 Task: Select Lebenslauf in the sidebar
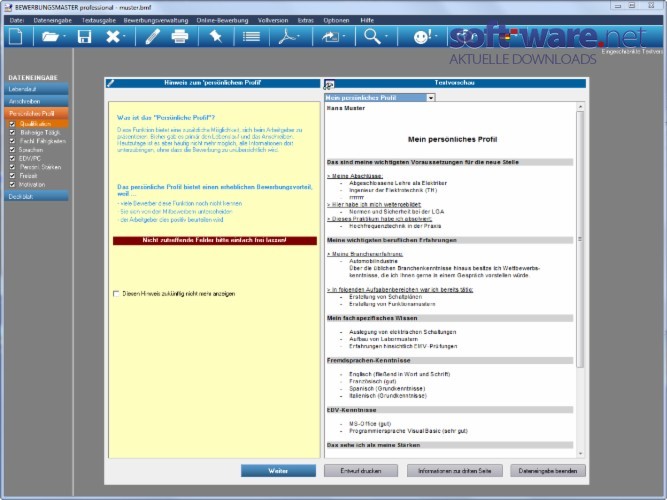[36, 89]
